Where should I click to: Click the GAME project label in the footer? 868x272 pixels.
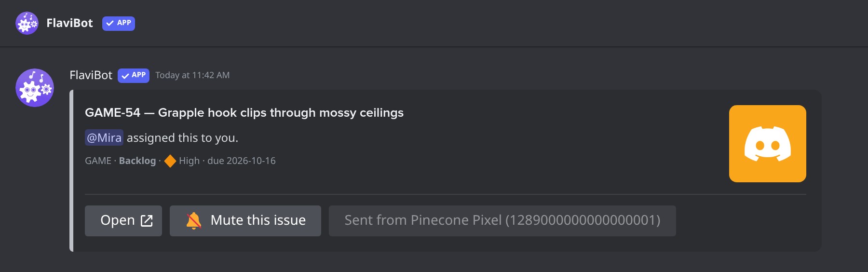coord(98,161)
